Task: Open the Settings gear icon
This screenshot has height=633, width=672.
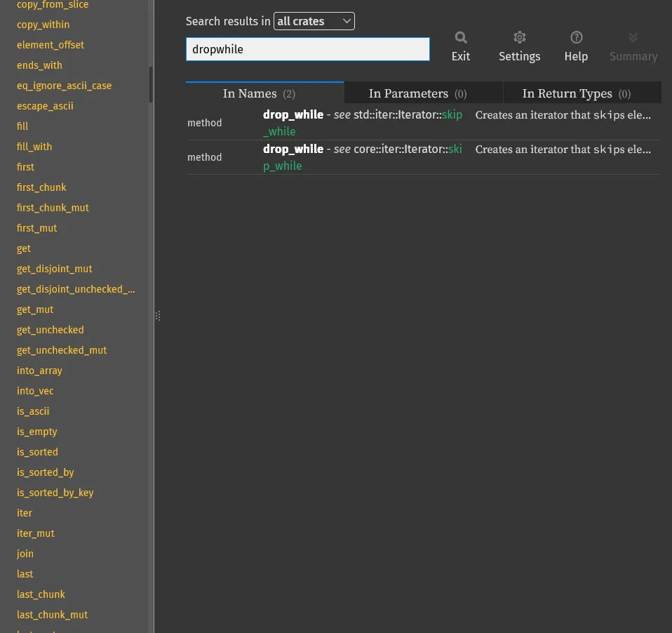Action: click(519, 38)
